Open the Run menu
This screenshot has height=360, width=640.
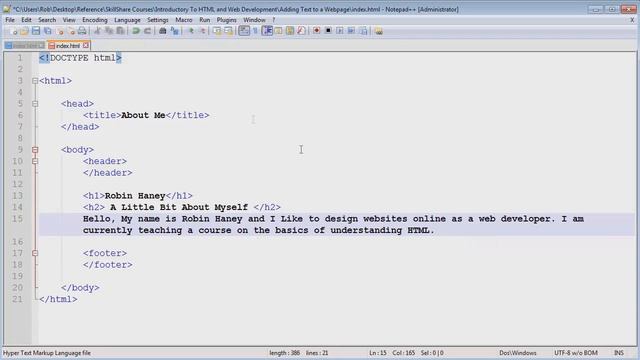pyautogui.click(x=204, y=20)
